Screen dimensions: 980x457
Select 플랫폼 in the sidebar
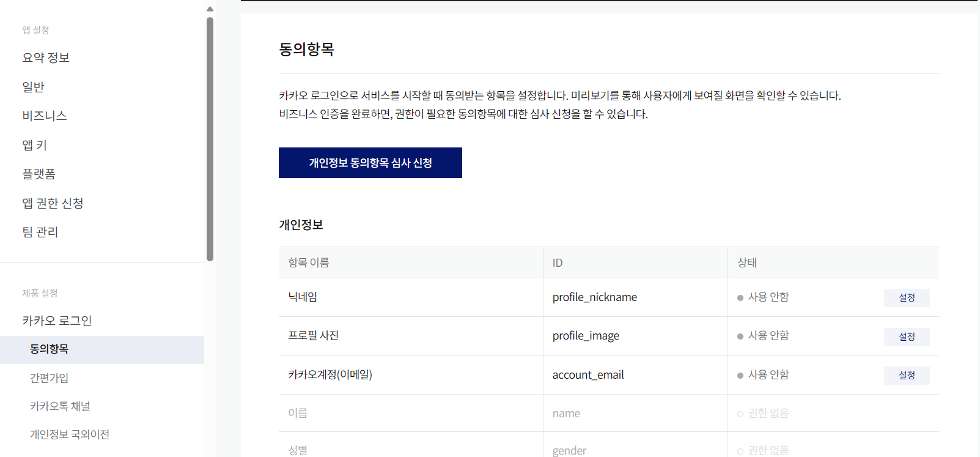39,174
